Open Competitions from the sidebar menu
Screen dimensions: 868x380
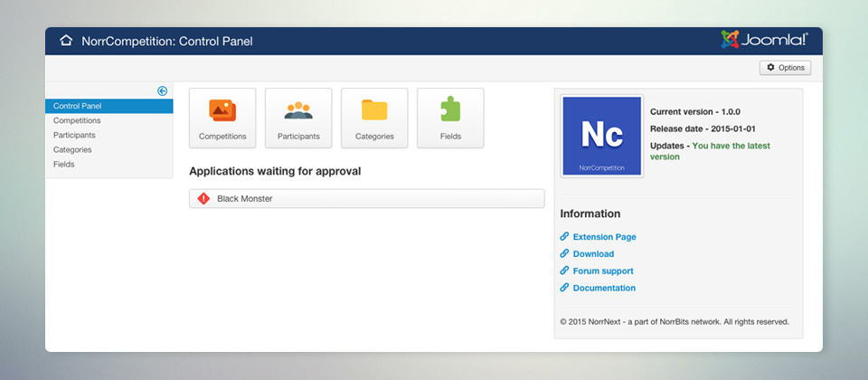click(x=77, y=120)
